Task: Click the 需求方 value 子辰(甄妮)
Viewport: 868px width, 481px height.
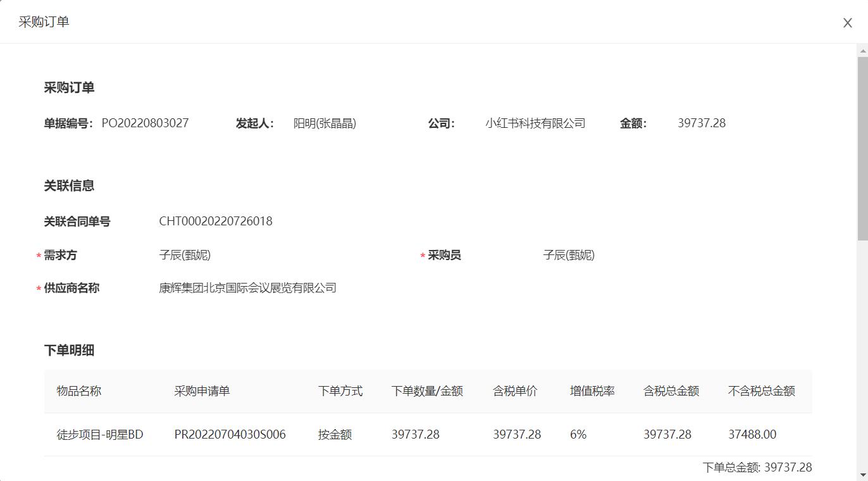Action: [x=185, y=255]
